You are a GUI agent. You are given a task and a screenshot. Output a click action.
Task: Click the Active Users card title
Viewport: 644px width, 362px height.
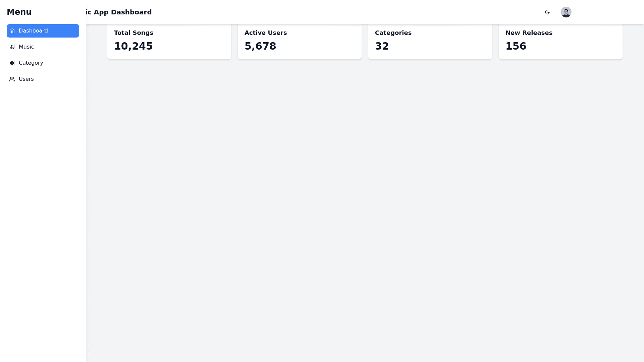coord(266,33)
